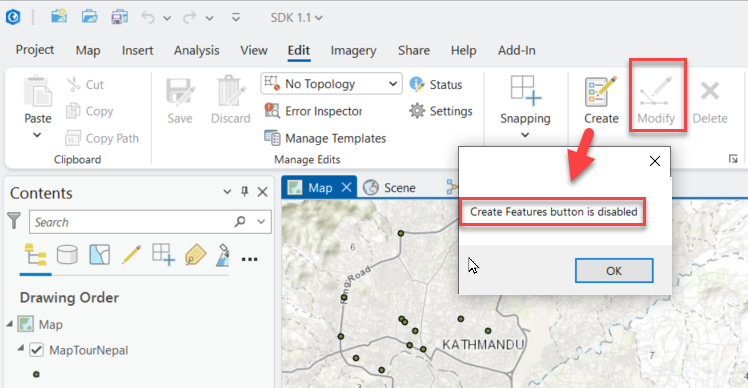Collapse the Map node in Contents

click(10, 324)
